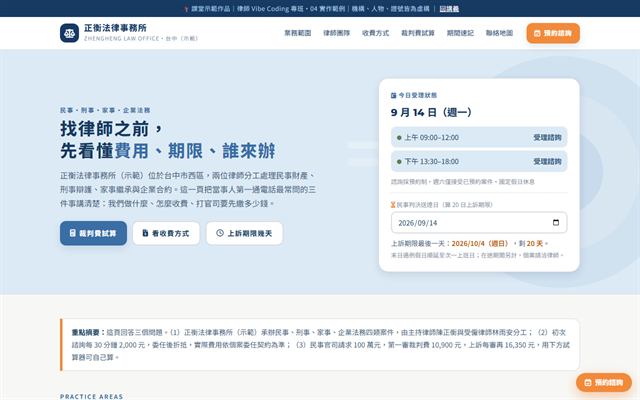This screenshot has height=400, width=640.
Task: Select 裁判費試算 in the top navigation
Action: (418, 33)
